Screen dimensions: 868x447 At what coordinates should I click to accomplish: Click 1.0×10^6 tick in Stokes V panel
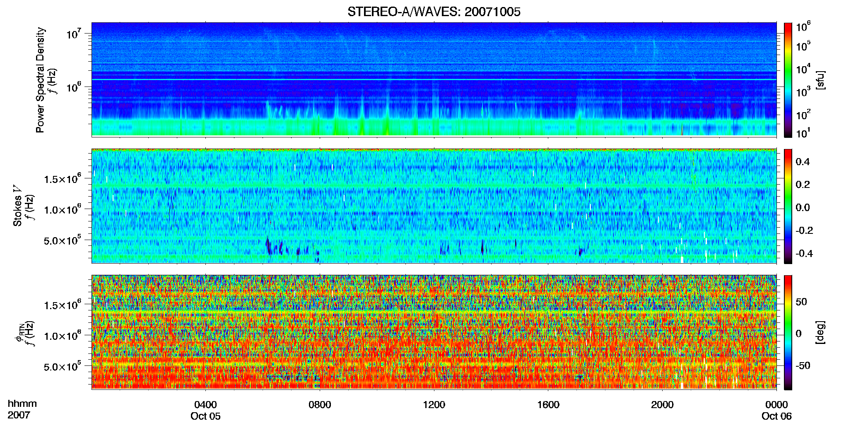(x=63, y=209)
